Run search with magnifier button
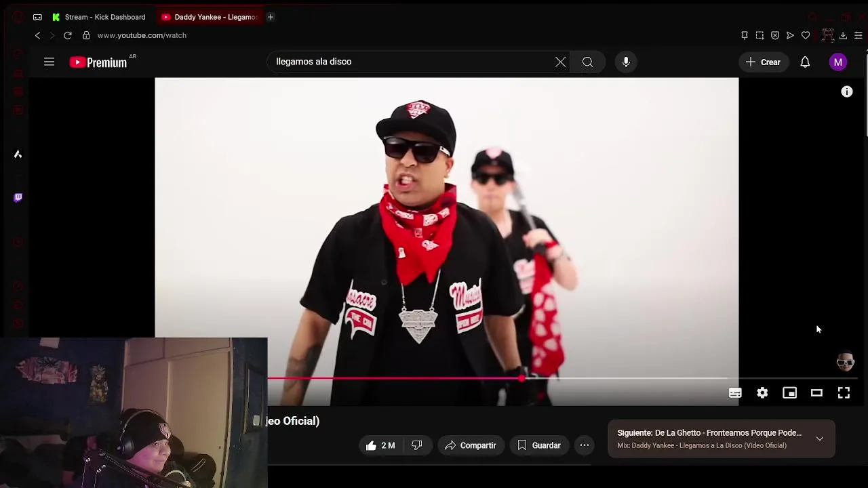This screenshot has width=868, height=488. coord(587,62)
